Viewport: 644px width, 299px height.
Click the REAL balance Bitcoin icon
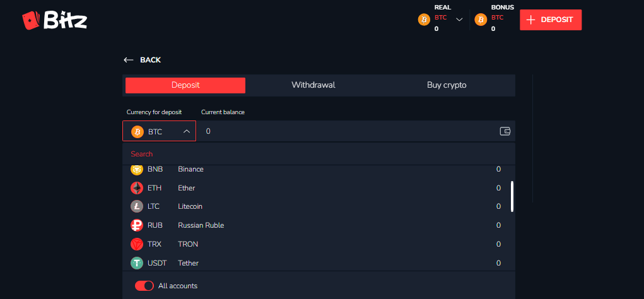[x=424, y=20]
